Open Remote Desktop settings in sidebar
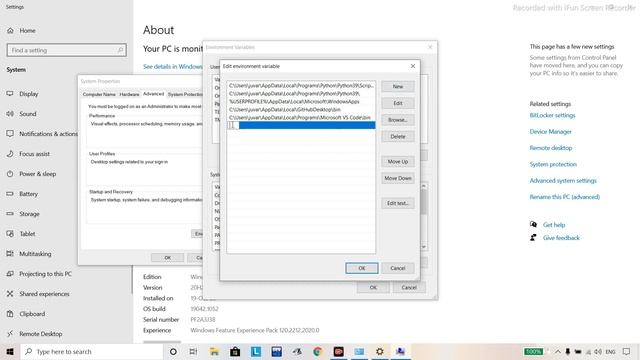The width and height of the screenshot is (640, 360). [40, 334]
